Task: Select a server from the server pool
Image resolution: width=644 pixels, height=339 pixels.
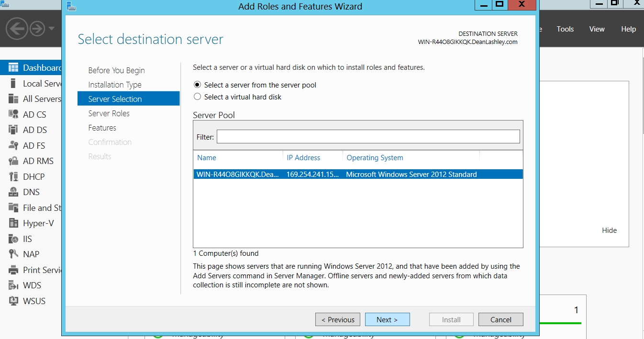Action: tap(197, 85)
